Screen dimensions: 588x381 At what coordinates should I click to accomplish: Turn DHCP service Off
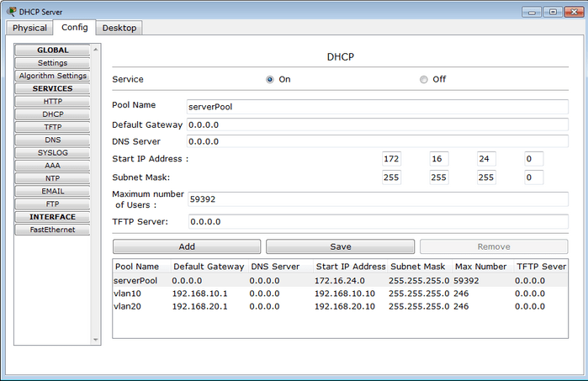(423, 79)
